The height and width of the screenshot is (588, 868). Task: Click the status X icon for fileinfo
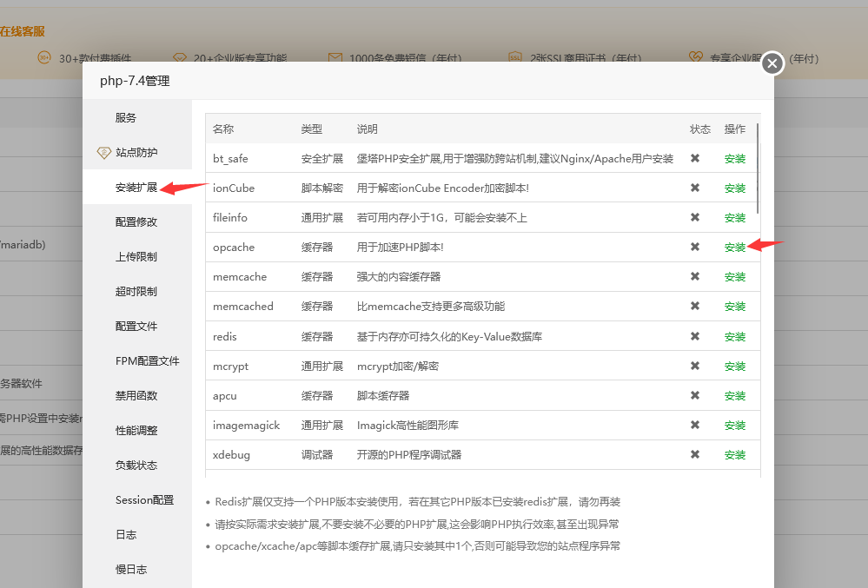(x=695, y=217)
